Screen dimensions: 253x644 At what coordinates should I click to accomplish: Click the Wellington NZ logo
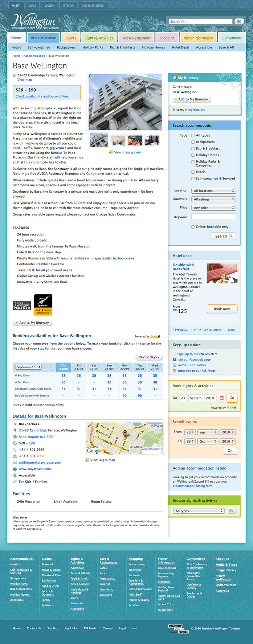[x=35, y=21]
